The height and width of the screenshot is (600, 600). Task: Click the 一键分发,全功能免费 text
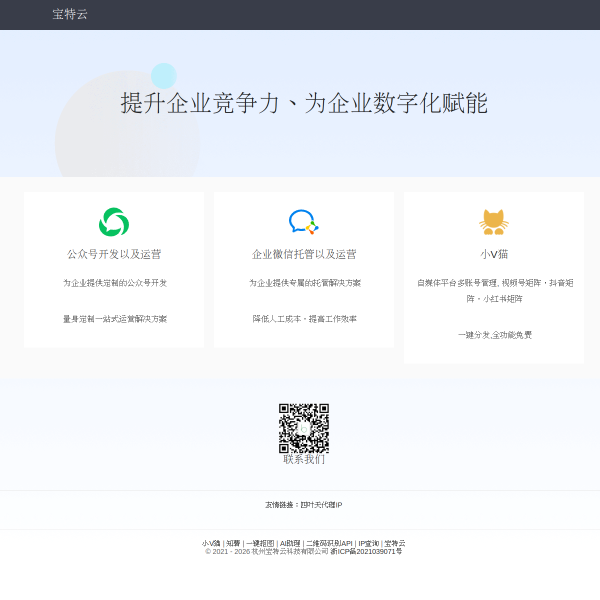495,335
